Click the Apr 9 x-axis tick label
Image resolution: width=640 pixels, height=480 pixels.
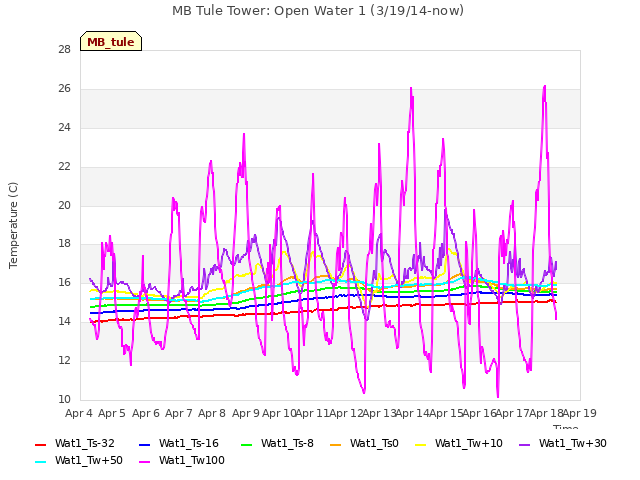pyautogui.click(x=246, y=413)
